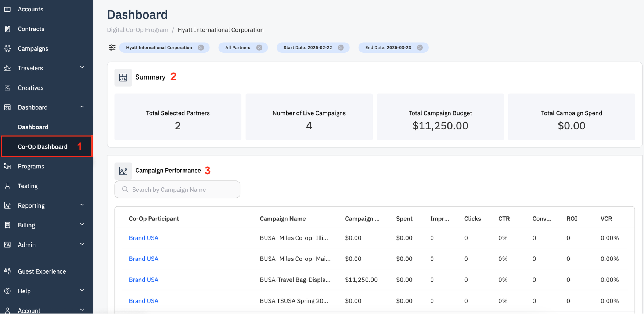Remove the Hyatt International Corporation filter chip
The image size is (644, 314).
coord(201,48)
